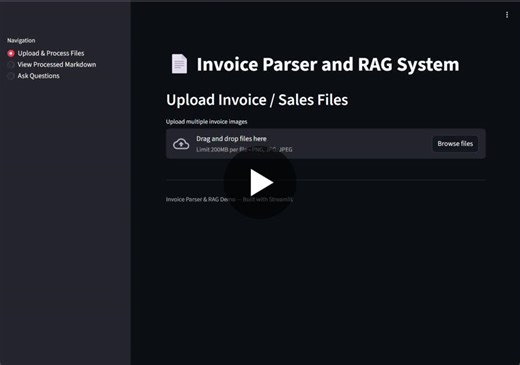Viewport: 520px width, 365px height.
Task: Click the Limit 200MB per file text
Action: click(x=244, y=150)
